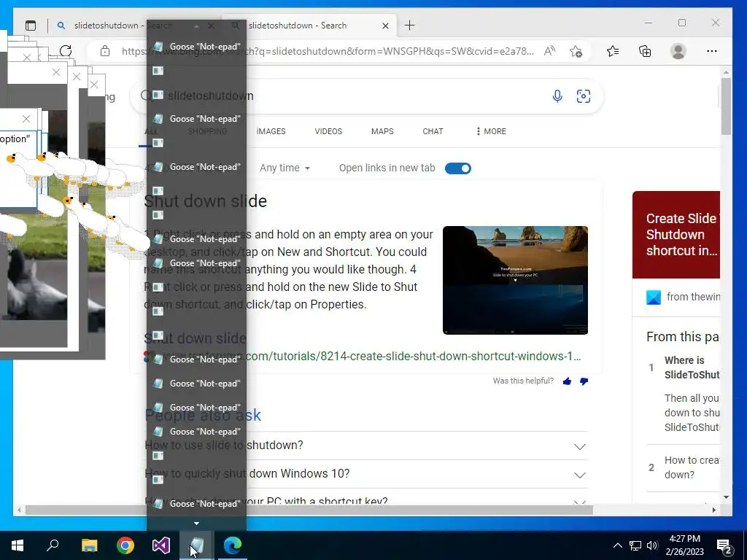Open the Windows Start menu
The height and width of the screenshot is (560, 747).
pyautogui.click(x=18, y=545)
